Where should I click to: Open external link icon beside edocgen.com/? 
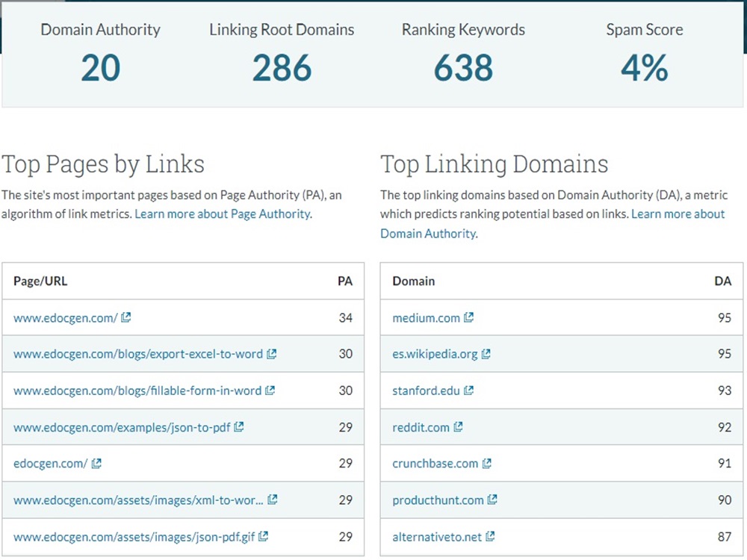click(96, 463)
